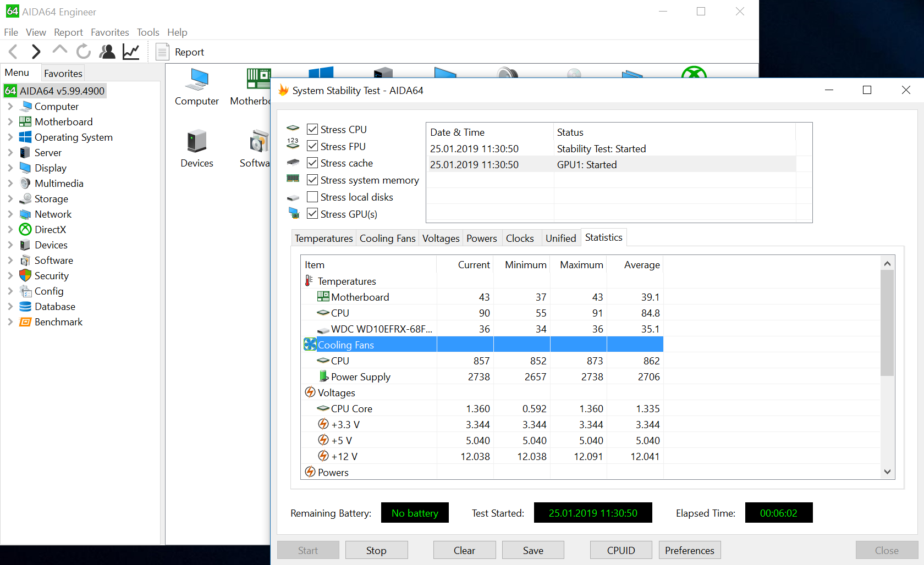The height and width of the screenshot is (565, 924).
Task: Click the Database icon in tree
Action: tap(25, 306)
